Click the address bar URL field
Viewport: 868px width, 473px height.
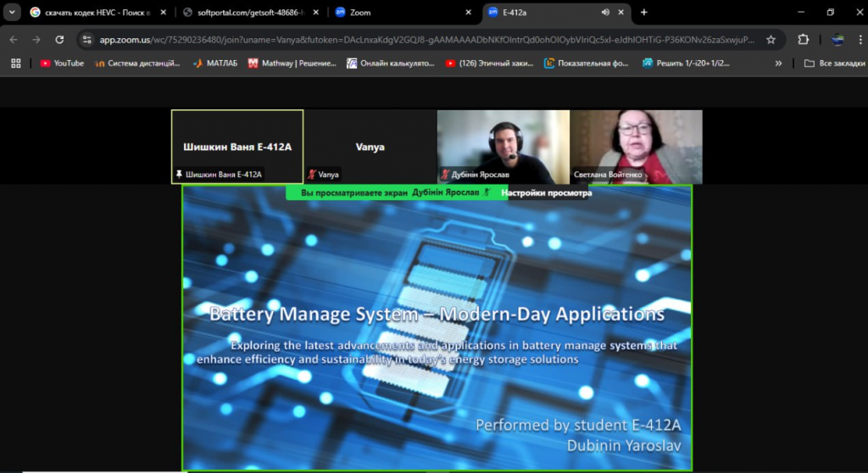424,39
